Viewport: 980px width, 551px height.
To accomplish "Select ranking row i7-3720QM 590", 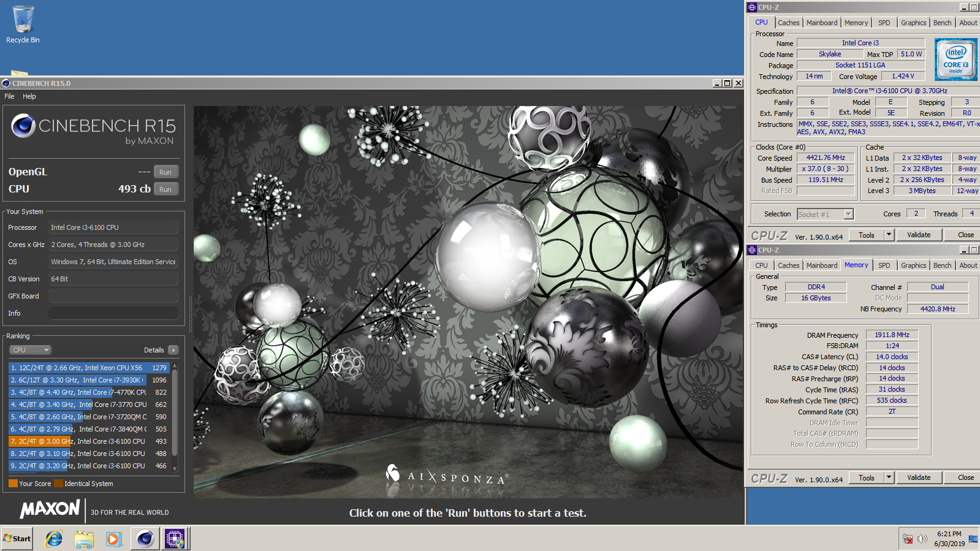I will coord(89,417).
